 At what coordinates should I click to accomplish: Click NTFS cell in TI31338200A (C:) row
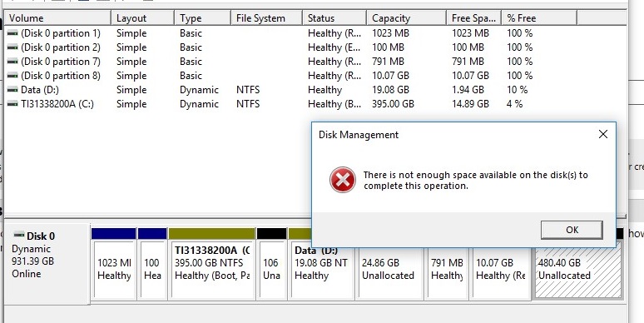pyautogui.click(x=248, y=104)
